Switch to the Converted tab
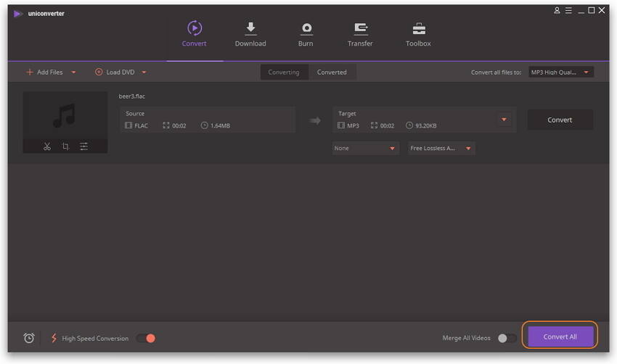Screen dimensions: 617x364 332,73
